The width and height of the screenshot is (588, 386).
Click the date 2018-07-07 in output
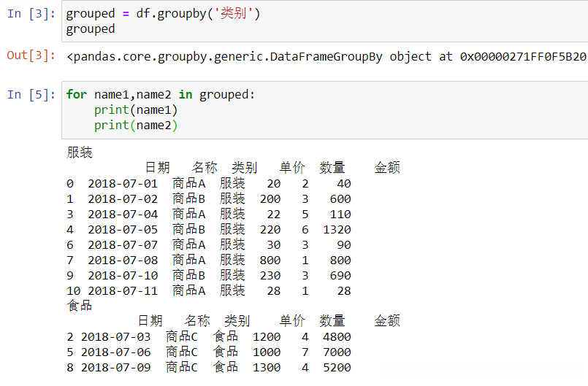(x=123, y=245)
